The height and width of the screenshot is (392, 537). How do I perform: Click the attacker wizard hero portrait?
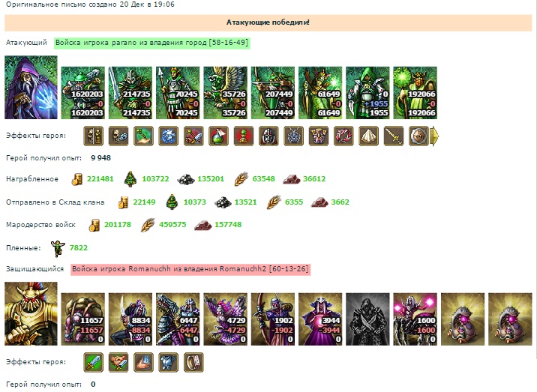tap(31, 88)
